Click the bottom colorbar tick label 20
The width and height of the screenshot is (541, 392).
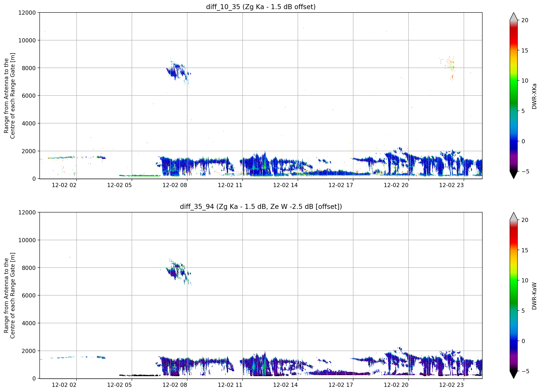tap(525, 220)
